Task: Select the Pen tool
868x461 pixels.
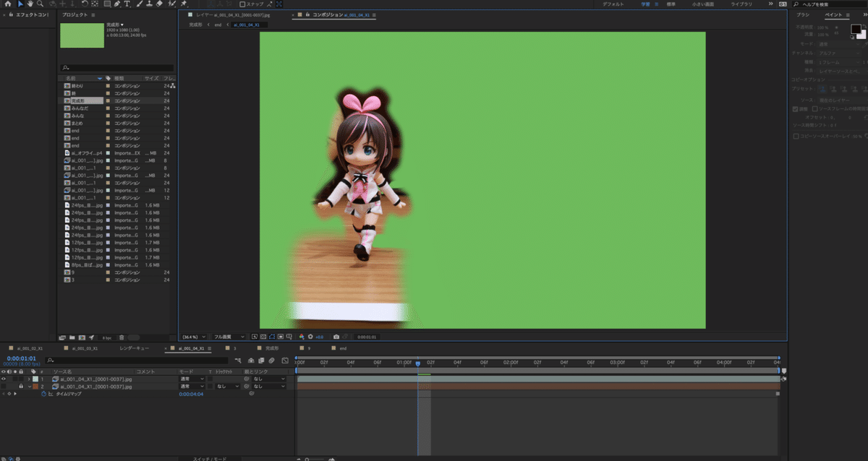Action: pos(118,4)
